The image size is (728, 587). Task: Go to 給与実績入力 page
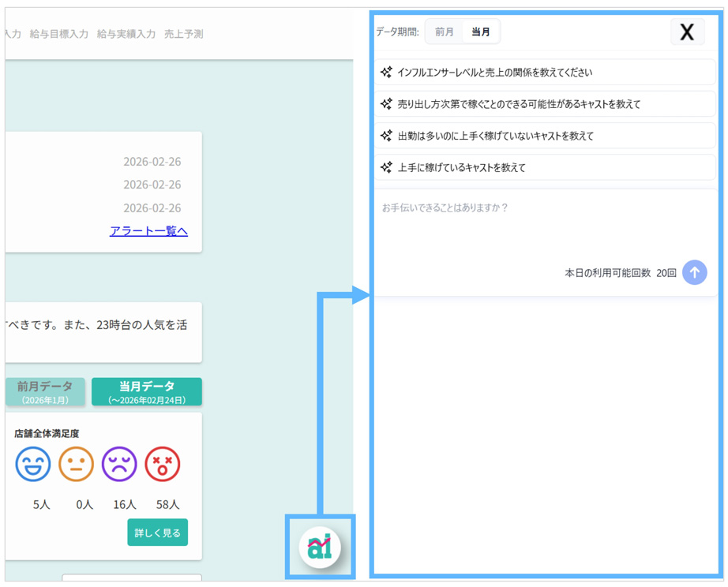126,34
